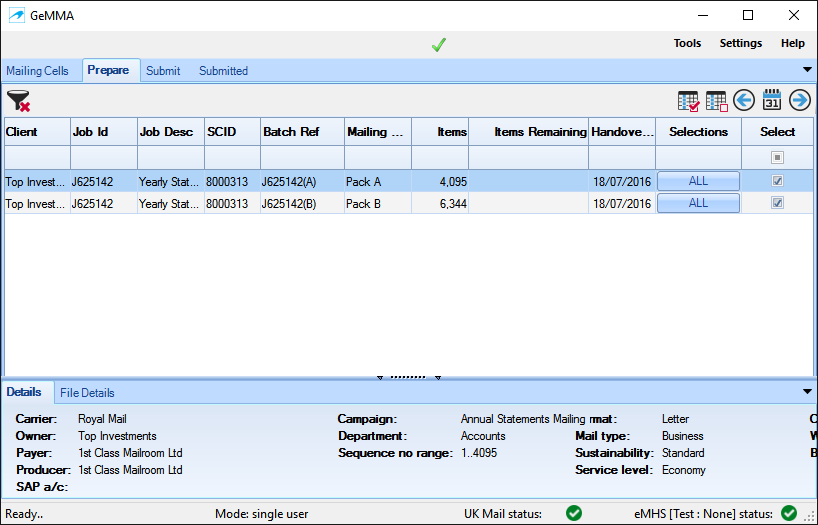Screen dimensions: 818x525
Task: Click the Batch Ref filter input field
Action: tap(303, 158)
